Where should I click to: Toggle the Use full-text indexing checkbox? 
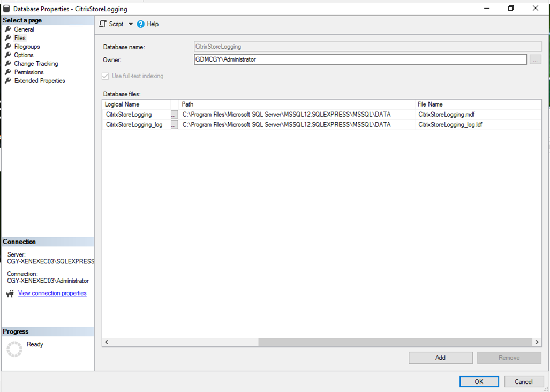tap(105, 76)
